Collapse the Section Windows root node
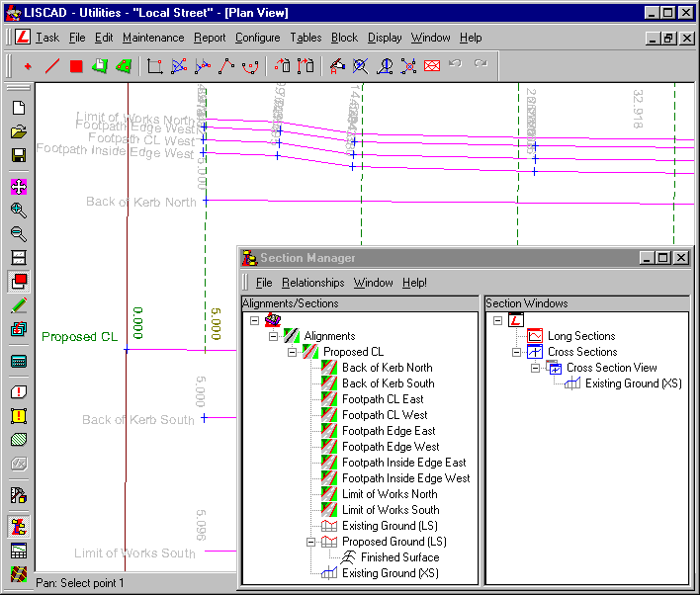The width and height of the screenshot is (700, 595). 497,320
